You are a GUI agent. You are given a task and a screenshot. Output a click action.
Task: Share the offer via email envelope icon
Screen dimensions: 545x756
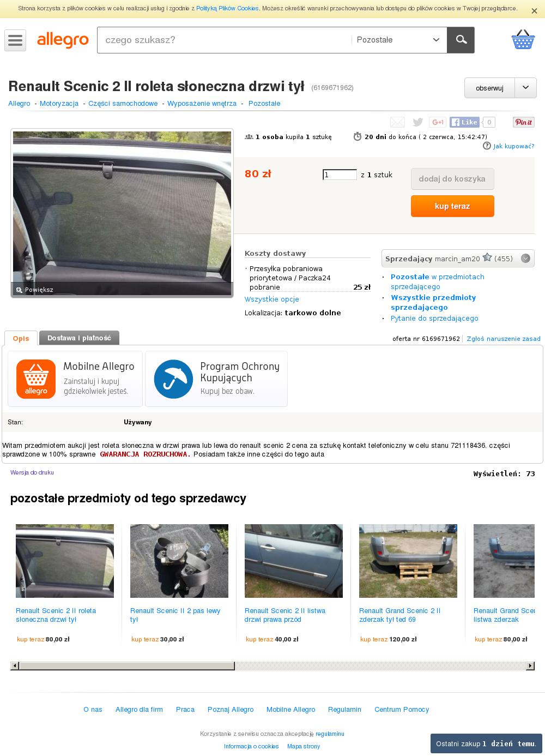coord(397,122)
